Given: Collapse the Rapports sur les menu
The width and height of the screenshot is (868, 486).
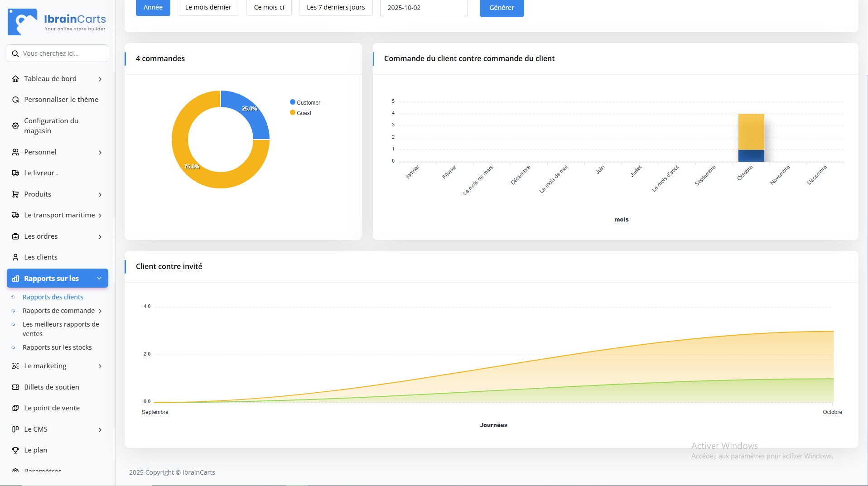Looking at the screenshot, I should pos(99,279).
